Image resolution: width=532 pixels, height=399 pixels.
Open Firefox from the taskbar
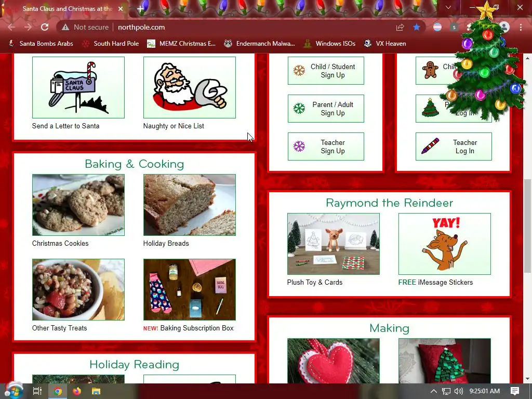coord(77,391)
